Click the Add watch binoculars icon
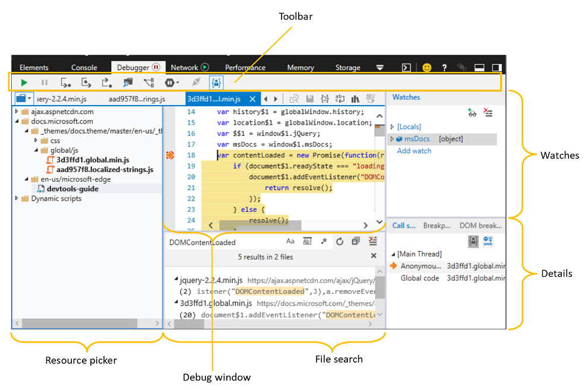This screenshot has width=588, height=390. point(472,113)
